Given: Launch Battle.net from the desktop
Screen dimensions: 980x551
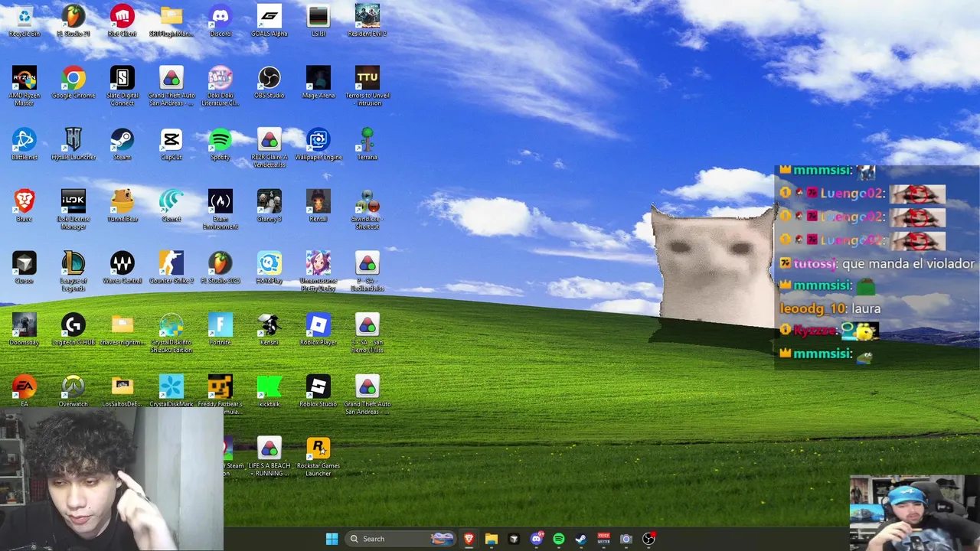Looking at the screenshot, I should coord(24,145).
